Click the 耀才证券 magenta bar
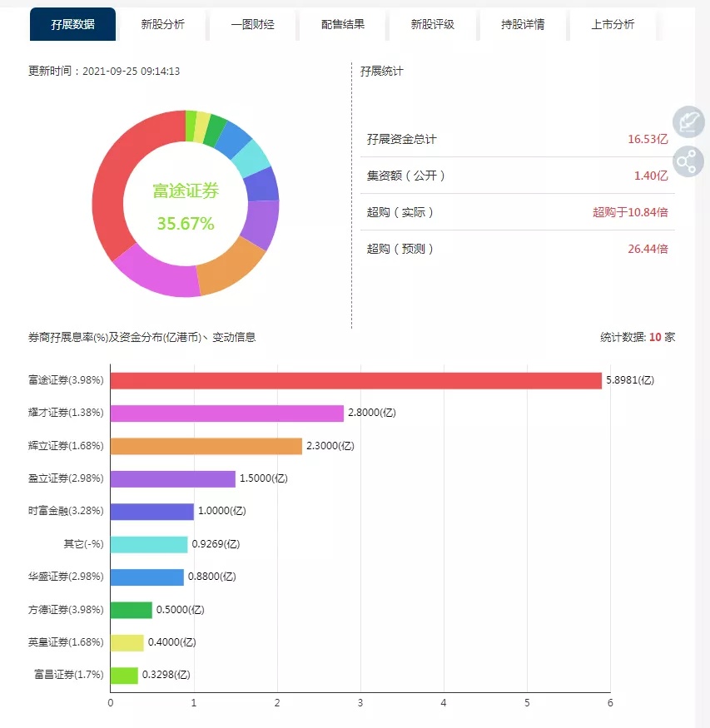The height and width of the screenshot is (728, 710). 227,413
